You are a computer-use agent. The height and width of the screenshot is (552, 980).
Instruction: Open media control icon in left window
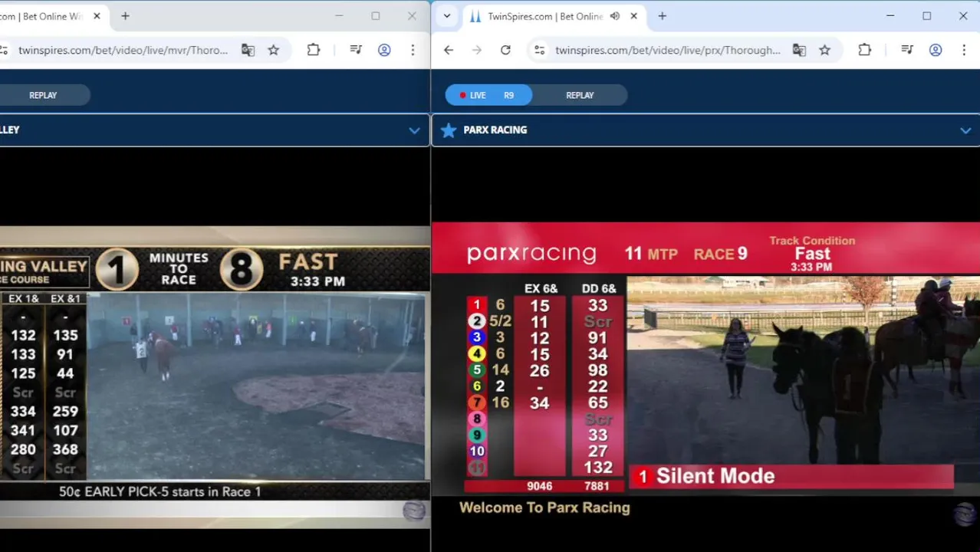click(x=356, y=50)
